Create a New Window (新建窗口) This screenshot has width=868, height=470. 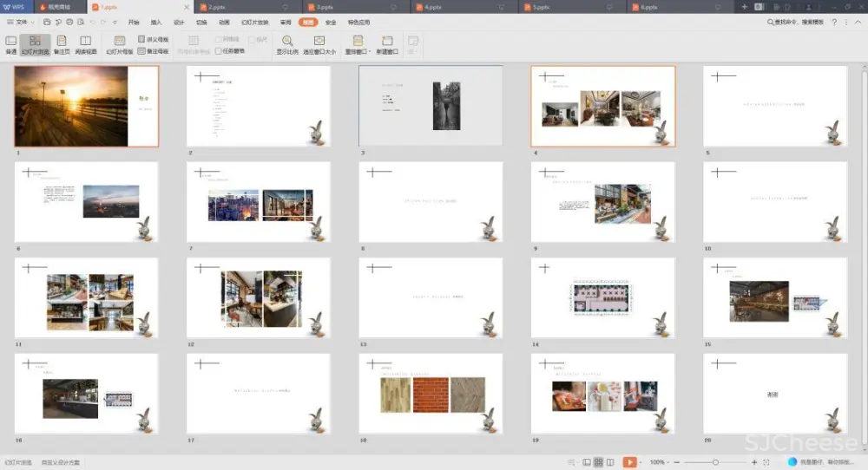coord(386,44)
